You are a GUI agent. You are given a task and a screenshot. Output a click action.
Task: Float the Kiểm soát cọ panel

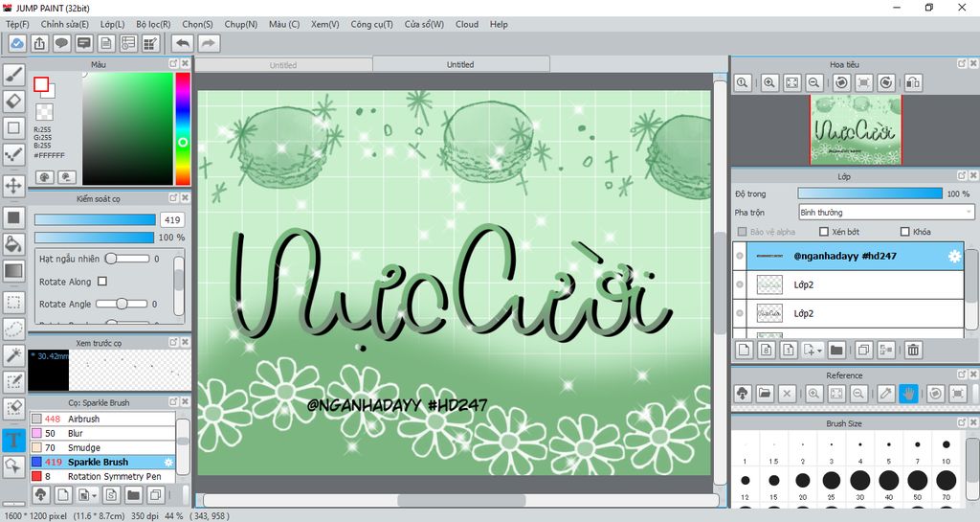coord(173,197)
